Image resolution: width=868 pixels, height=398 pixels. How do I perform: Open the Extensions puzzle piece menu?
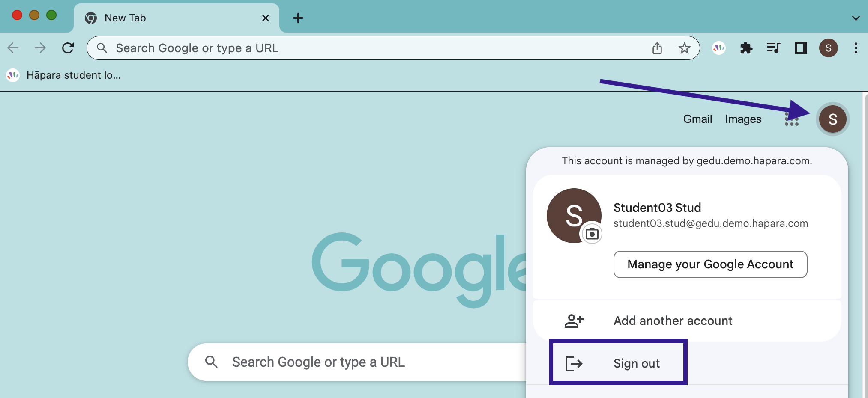point(747,48)
